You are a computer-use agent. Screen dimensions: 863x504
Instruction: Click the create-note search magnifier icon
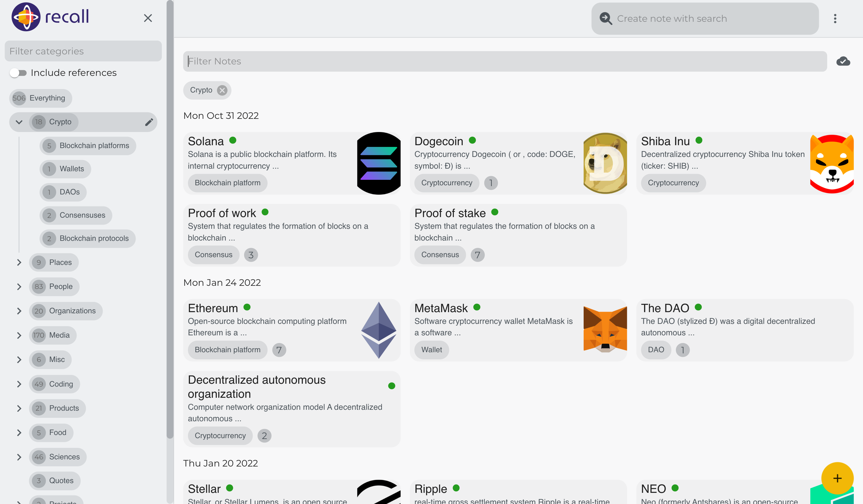tap(605, 19)
